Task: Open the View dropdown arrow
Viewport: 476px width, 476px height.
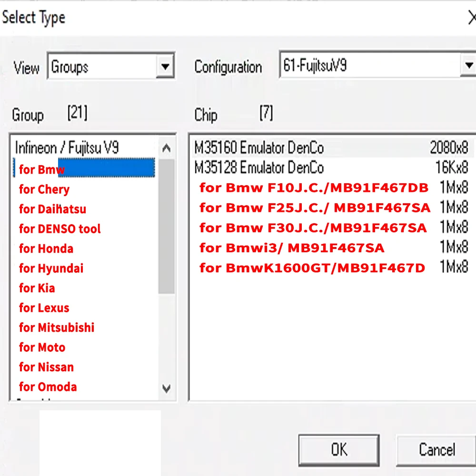Action: pos(165,66)
